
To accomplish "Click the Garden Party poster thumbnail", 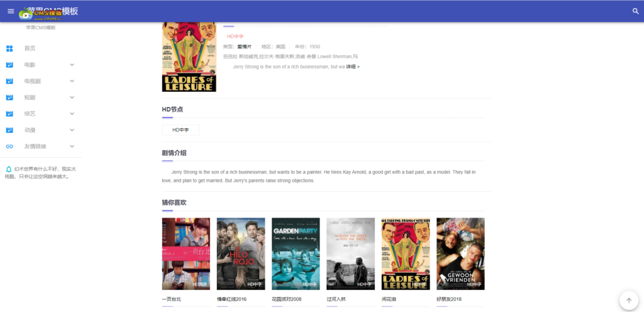I will (296, 253).
